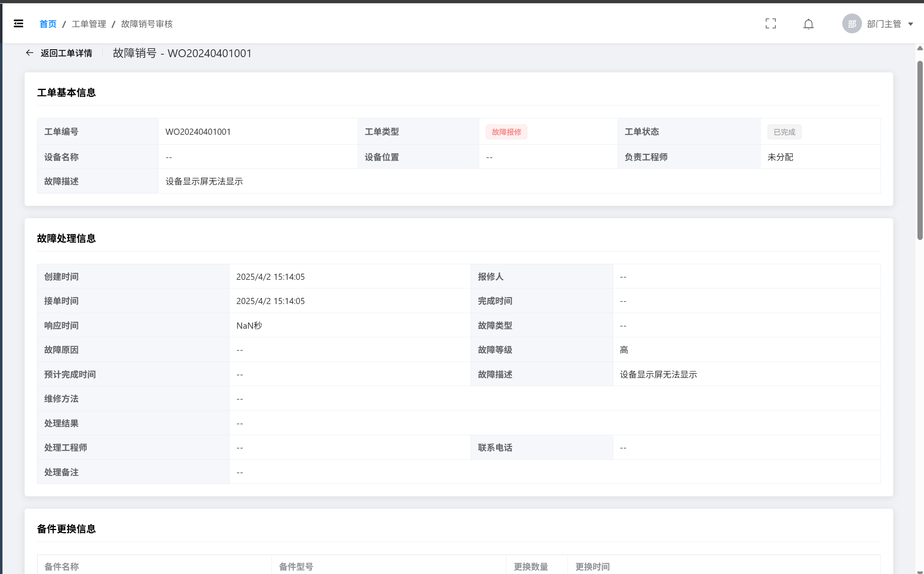The height and width of the screenshot is (574, 924).
Task: Click the NaN秒 response time value
Action: [249, 326]
